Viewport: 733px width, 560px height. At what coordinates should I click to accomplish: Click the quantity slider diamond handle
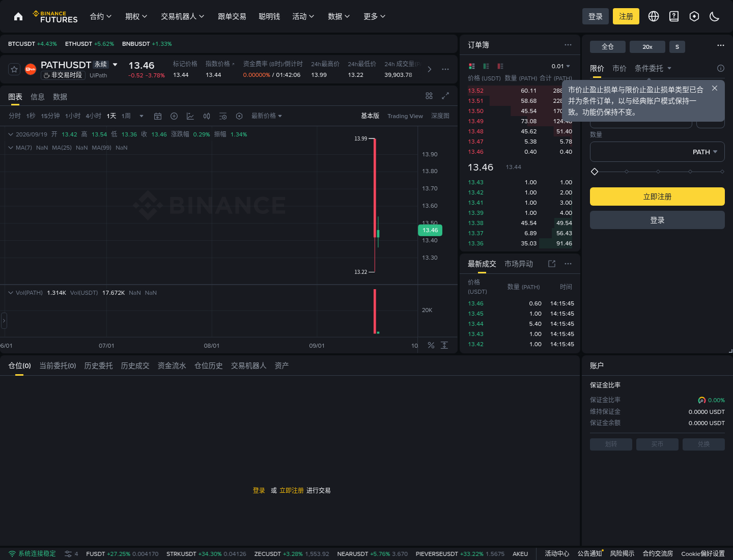tap(595, 172)
